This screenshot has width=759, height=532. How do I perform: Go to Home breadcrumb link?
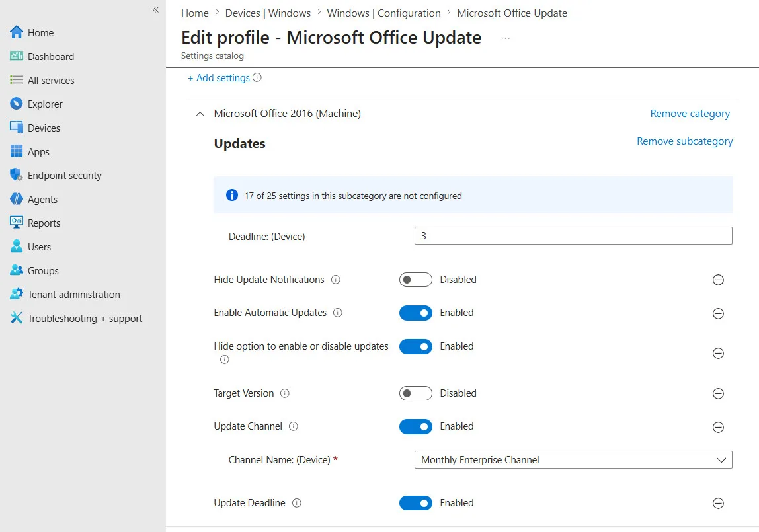194,13
